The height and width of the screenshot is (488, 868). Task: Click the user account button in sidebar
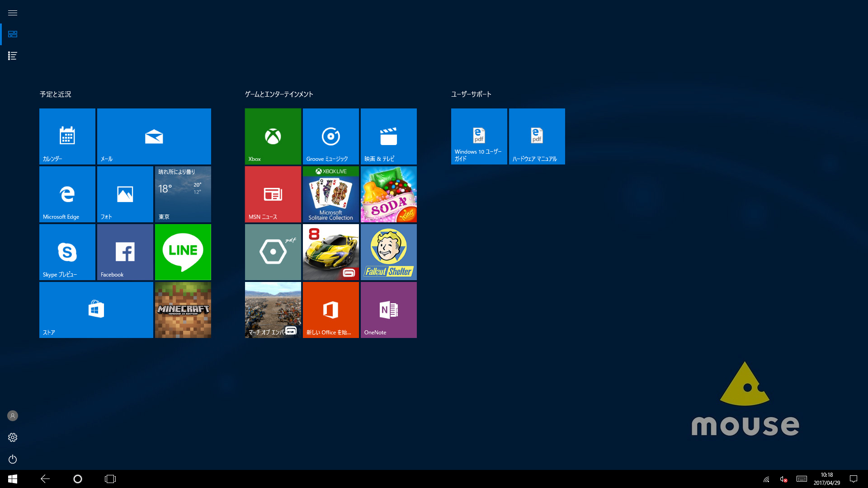coord(12,416)
